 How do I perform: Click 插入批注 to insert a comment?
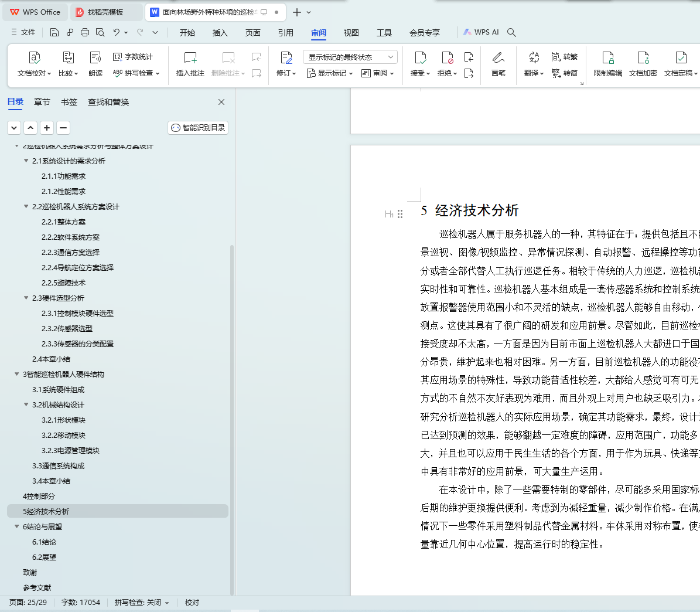tap(190, 64)
